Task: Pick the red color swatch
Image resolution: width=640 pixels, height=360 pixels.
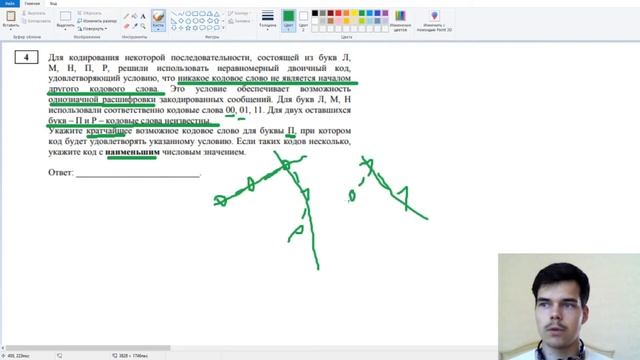Action: click(x=338, y=13)
